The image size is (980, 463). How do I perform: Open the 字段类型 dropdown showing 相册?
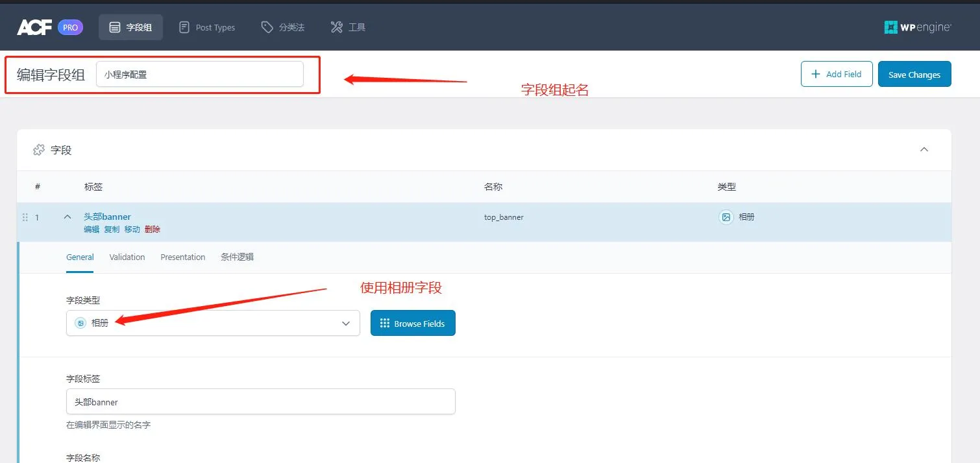[x=213, y=323]
